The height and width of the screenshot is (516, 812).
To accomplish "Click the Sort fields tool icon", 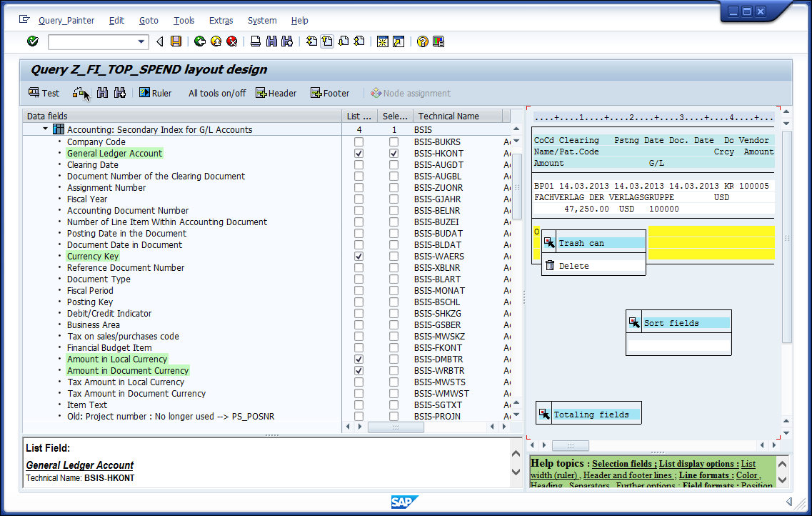I will pyautogui.click(x=634, y=322).
